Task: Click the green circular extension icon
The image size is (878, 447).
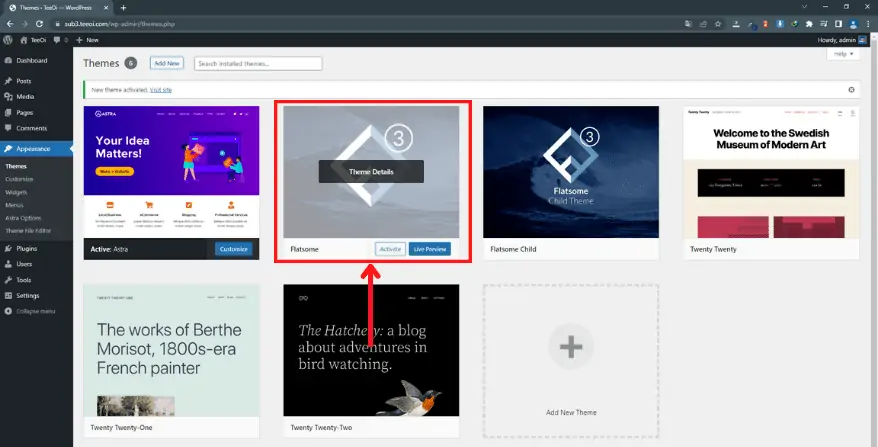Action: (795, 24)
